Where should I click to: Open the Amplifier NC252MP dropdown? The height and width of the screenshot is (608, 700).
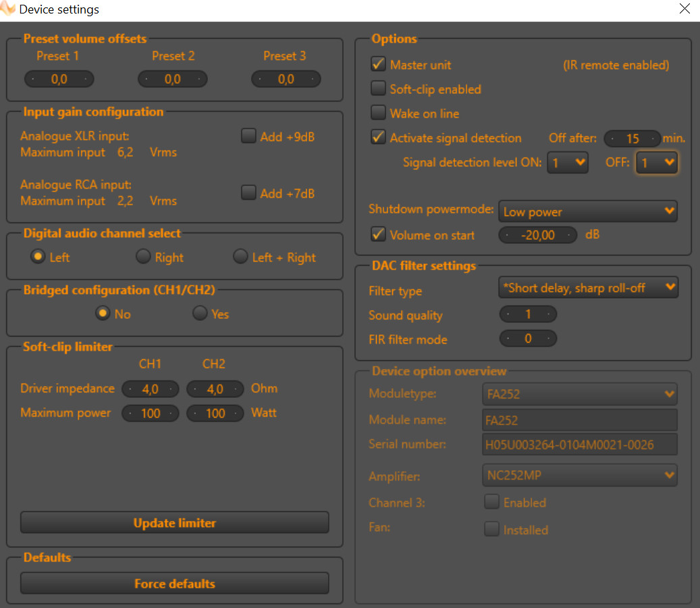pyautogui.click(x=579, y=475)
